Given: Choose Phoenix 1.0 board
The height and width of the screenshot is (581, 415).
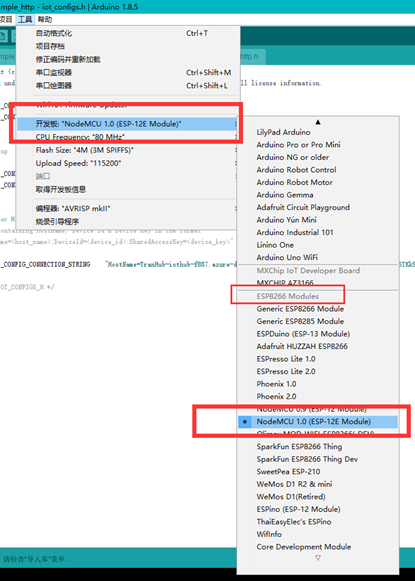Looking at the screenshot, I should tap(318, 384).
